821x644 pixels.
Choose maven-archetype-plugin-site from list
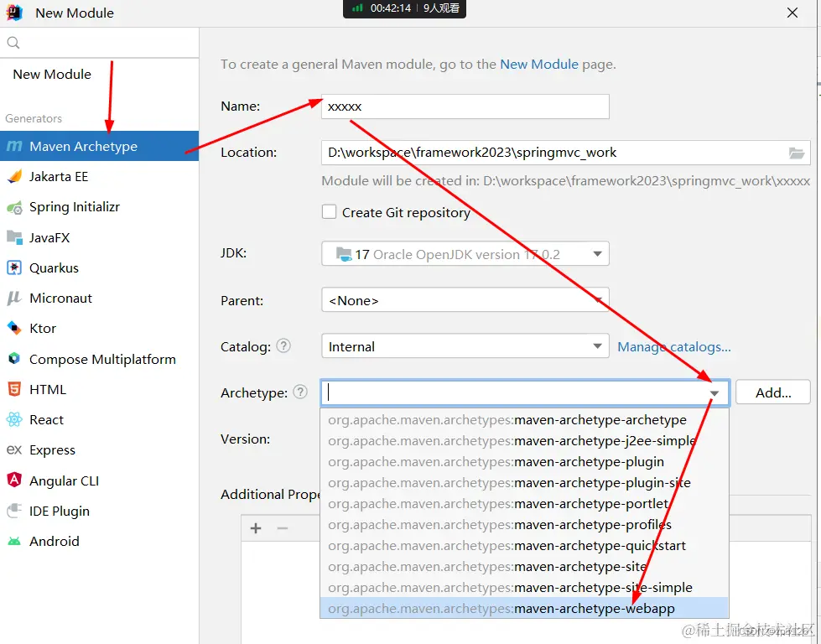[524, 483]
